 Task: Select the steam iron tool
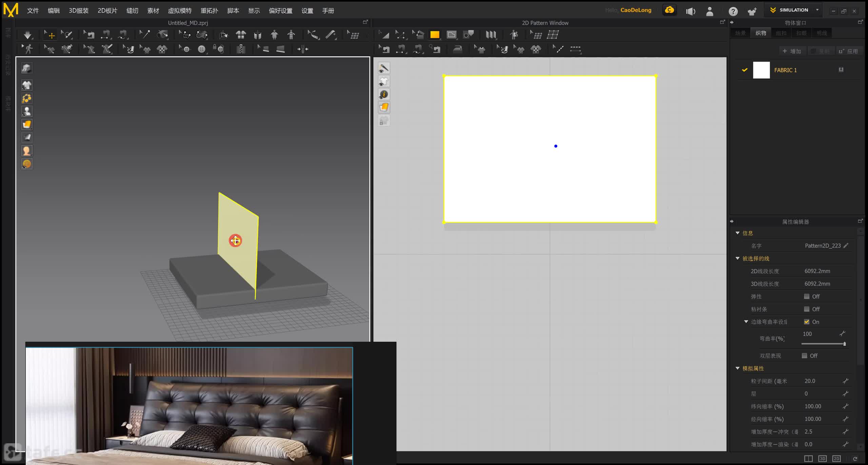[x=458, y=49]
